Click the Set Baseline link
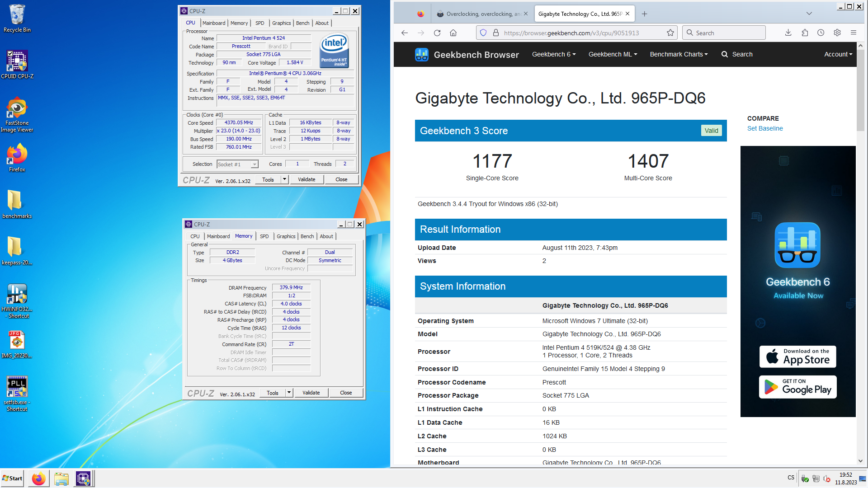The width and height of the screenshot is (868, 488). [765, 128]
